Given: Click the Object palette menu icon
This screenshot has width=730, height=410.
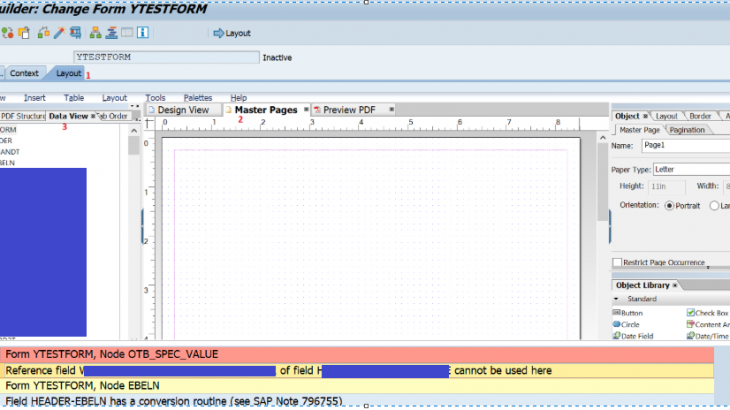Looking at the screenshot, I should click(x=646, y=116).
